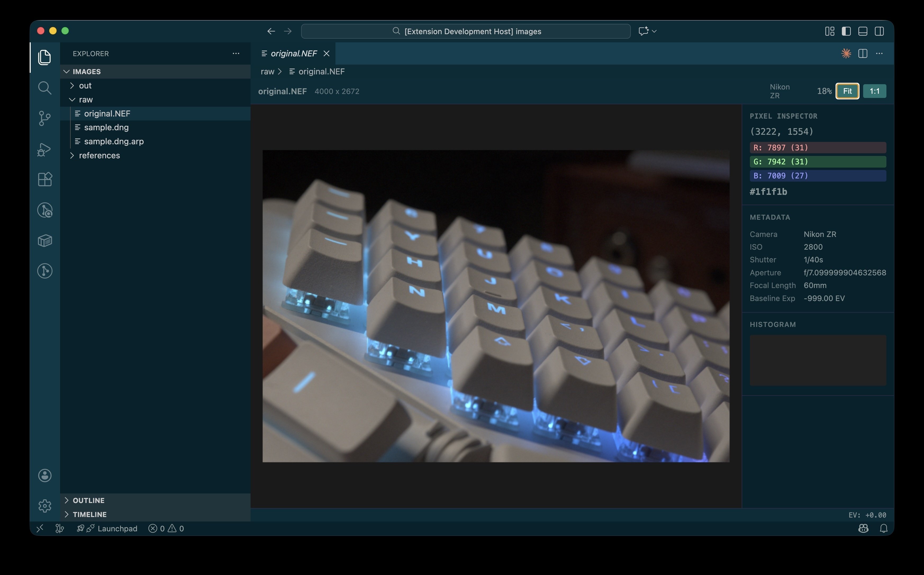Split the original.NEF editor
The image size is (924, 575).
click(862, 54)
